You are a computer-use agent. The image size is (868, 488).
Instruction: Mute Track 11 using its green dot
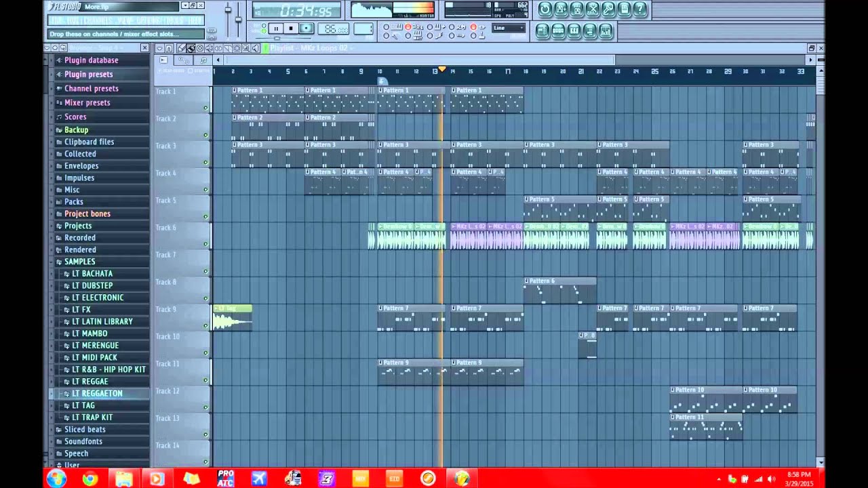tap(205, 380)
